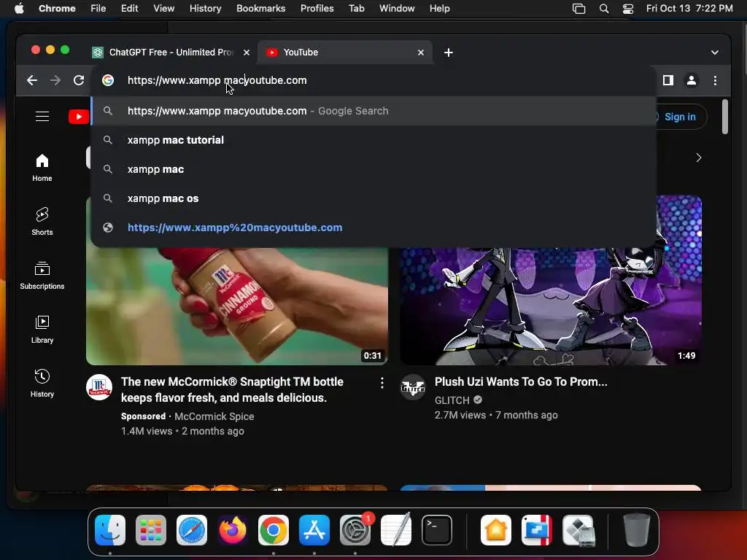Open Finder from the Dock
Screen dimensions: 747x560
tap(110, 530)
